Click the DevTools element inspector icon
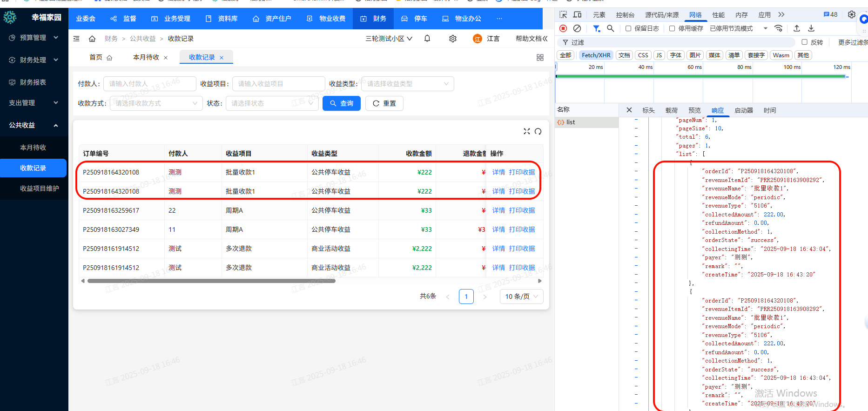Viewport: 868px width, 411px height. tap(563, 15)
